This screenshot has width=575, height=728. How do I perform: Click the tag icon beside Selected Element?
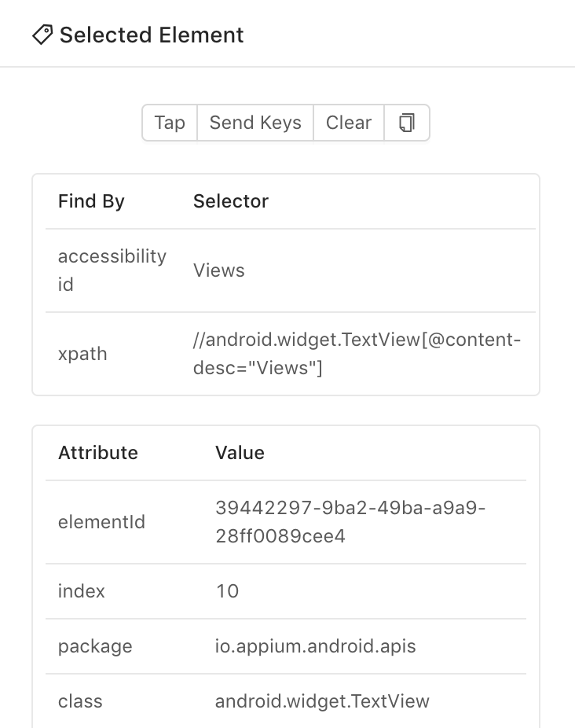[42, 35]
